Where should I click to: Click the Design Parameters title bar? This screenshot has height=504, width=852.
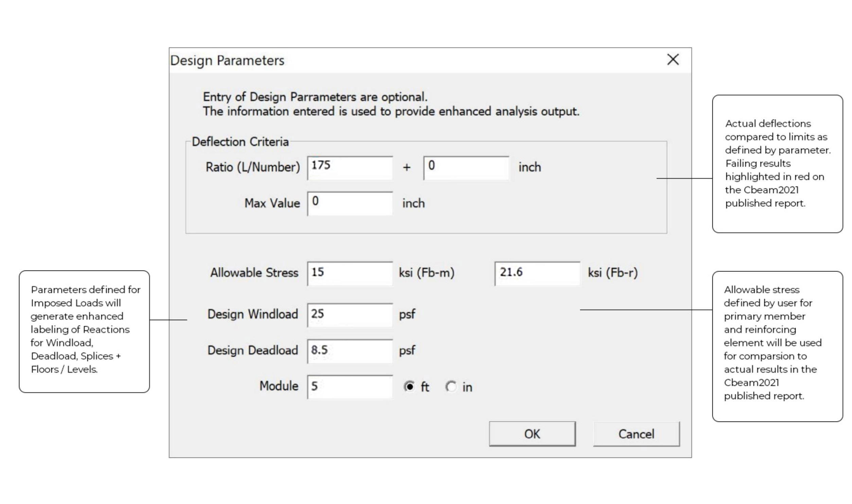tap(227, 60)
